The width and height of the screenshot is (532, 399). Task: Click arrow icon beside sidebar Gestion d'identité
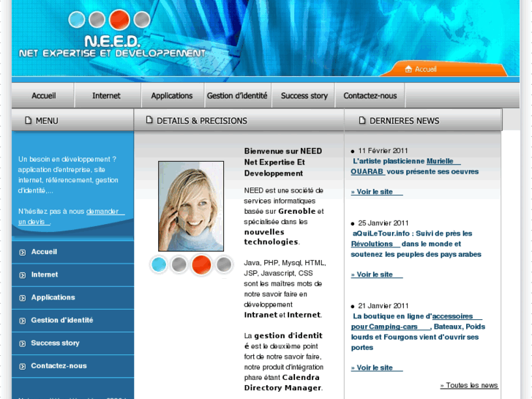pos(23,321)
